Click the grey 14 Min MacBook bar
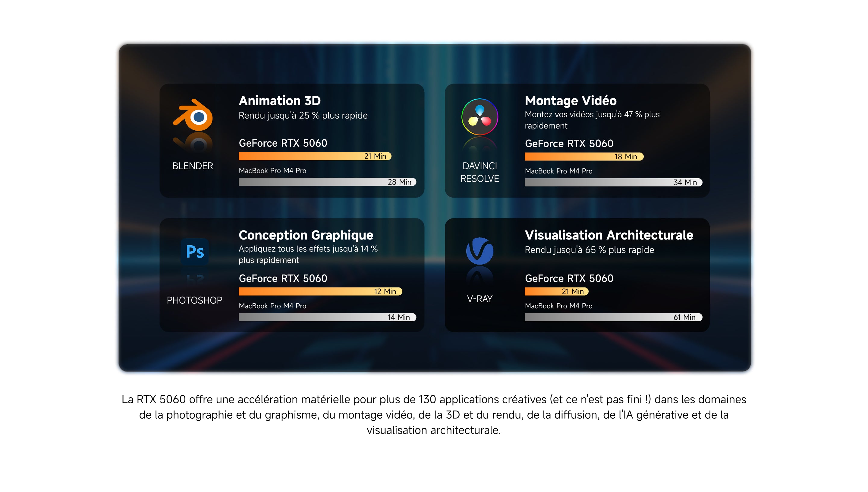The width and height of the screenshot is (868, 492). 327,317
